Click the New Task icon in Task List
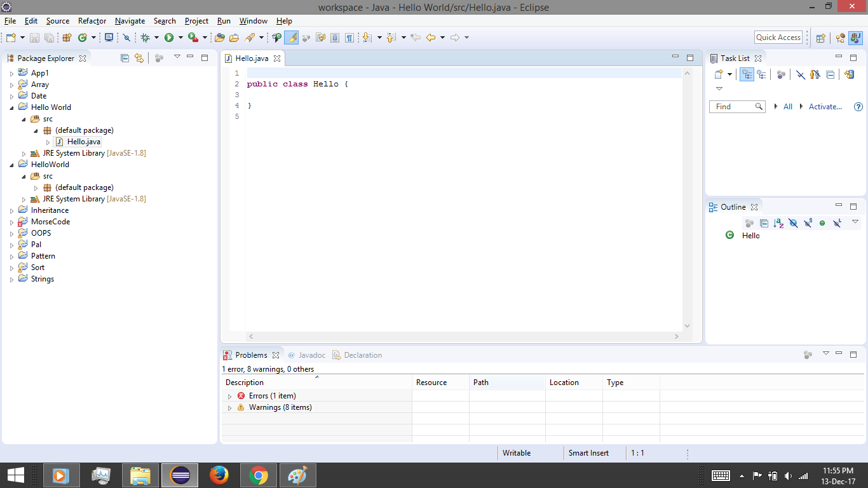 click(x=719, y=74)
